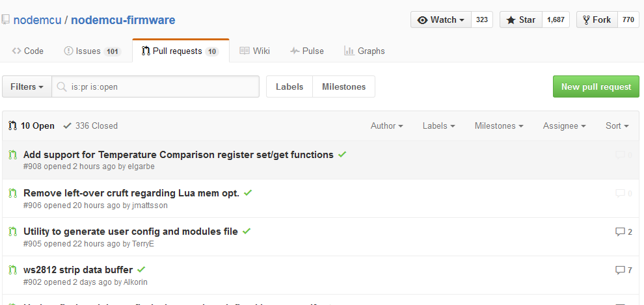This screenshot has height=305, width=644.
Task: Click the green check beside Remove left-over cruft
Action: [248, 192]
